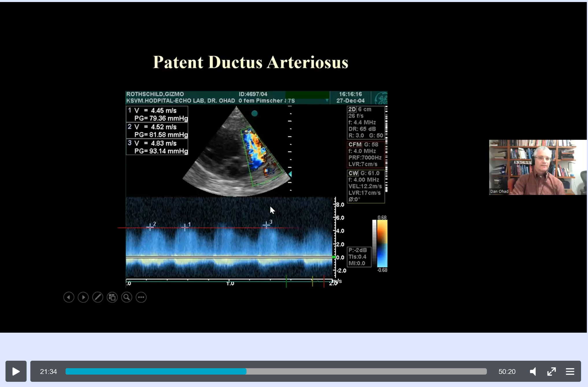Click the dropdown triangle in ultrasound header
This screenshot has width=588, height=387.
327,101
